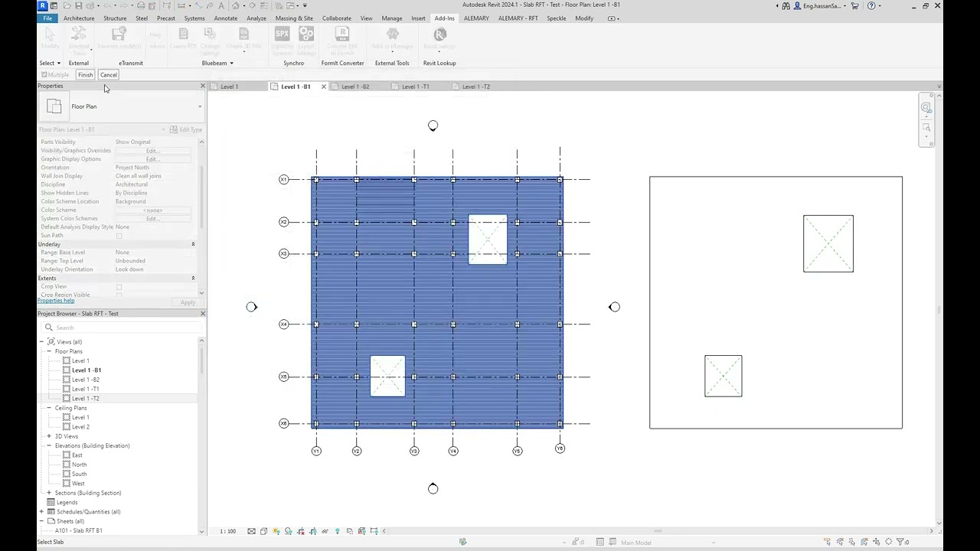Collapse the Underlay section in Properties
Image resolution: width=980 pixels, height=551 pixels.
coord(193,244)
